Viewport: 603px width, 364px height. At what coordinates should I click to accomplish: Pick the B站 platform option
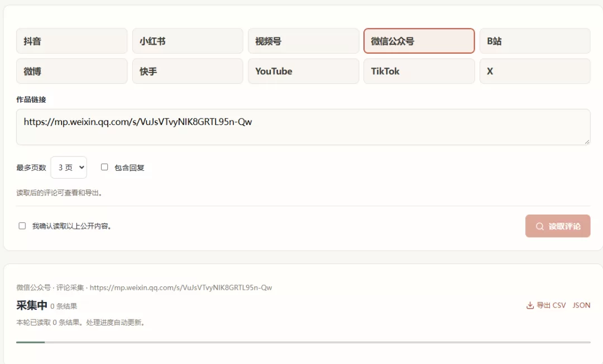535,41
